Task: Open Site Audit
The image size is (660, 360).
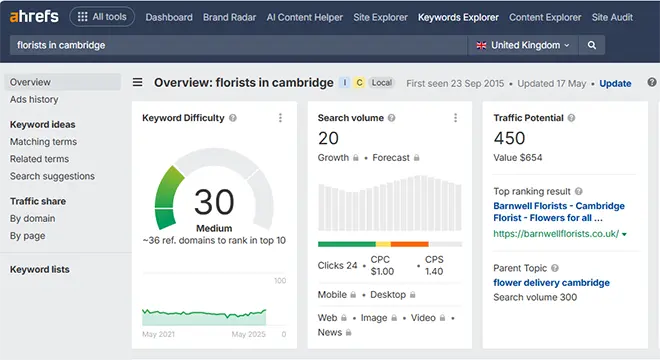Action: point(612,17)
